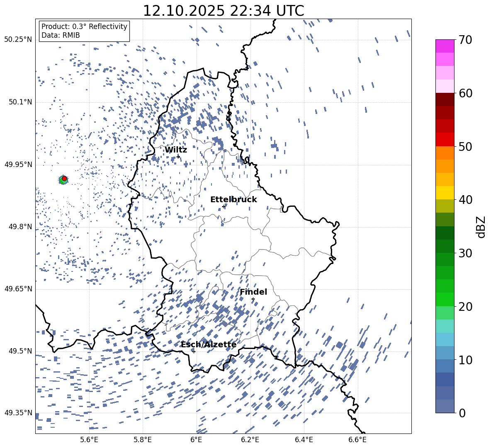
Task: Click the dBZ colorbar axis label
Action: click(x=481, y=227)
